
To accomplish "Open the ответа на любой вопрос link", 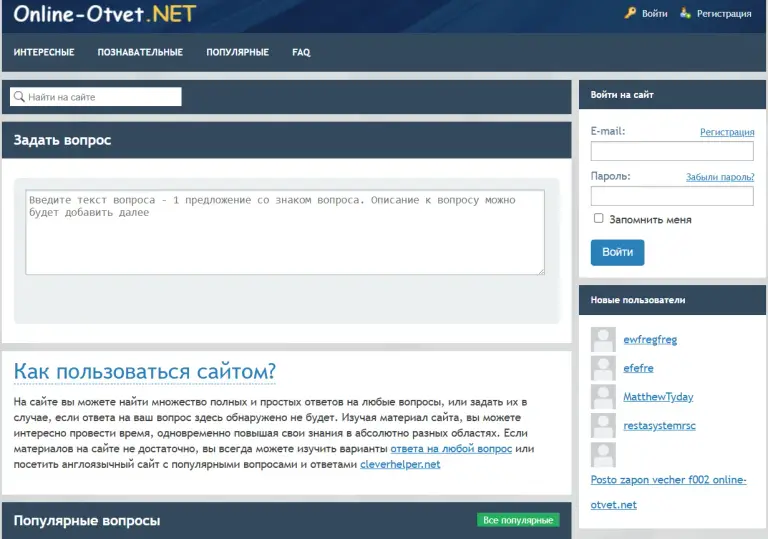I will [x=451, y=448].
